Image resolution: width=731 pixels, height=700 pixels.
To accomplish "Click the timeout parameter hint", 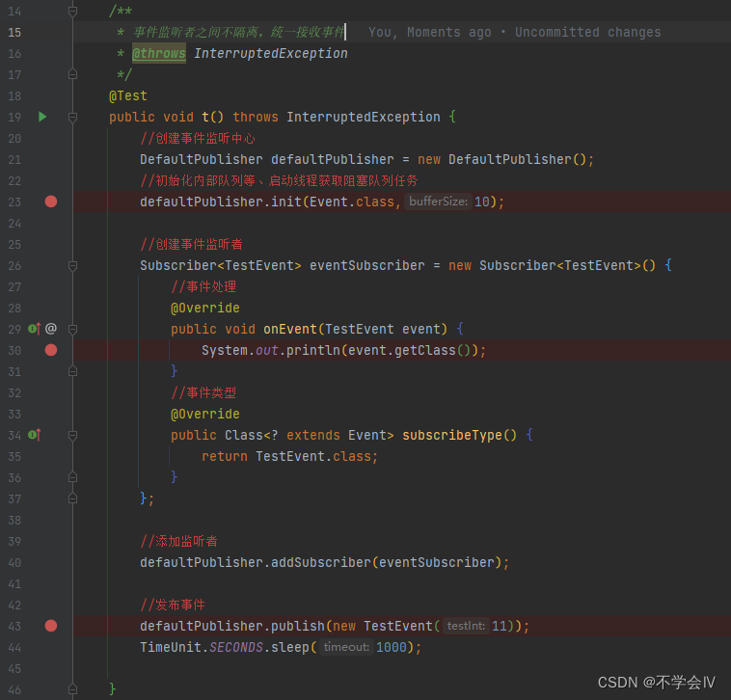I will coord(346,647).
